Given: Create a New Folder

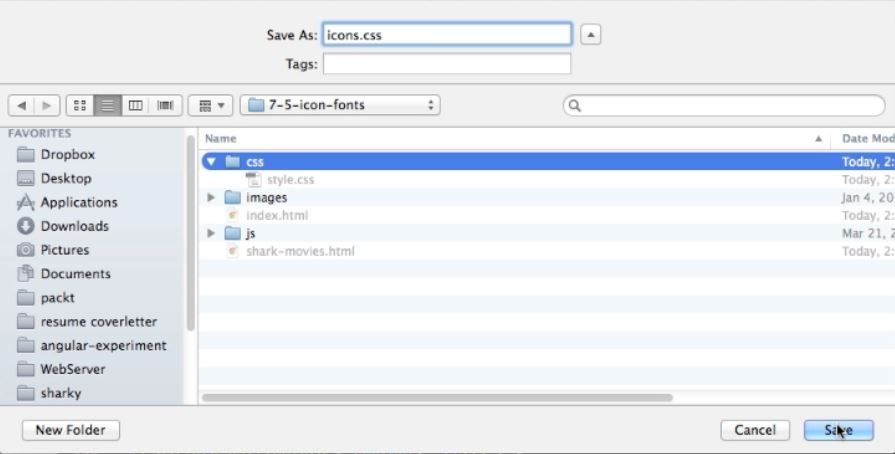Looking at the screenshot, I should 70,430.
